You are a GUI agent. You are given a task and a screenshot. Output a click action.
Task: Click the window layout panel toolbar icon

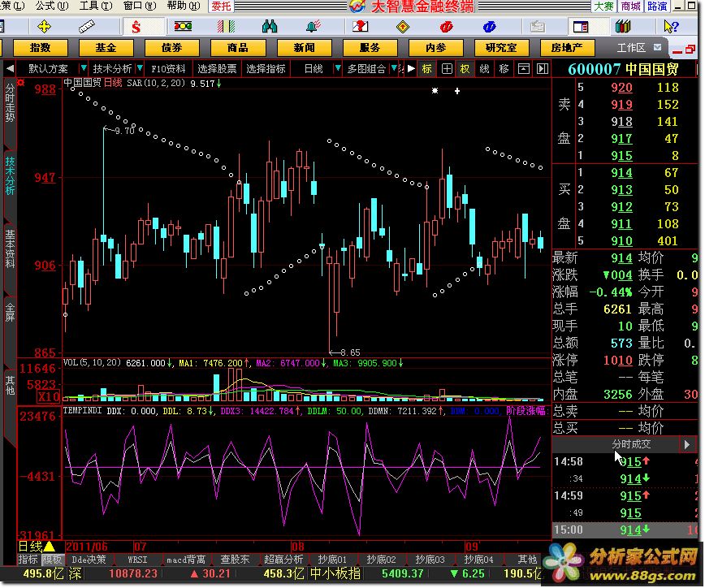point(581,27)
